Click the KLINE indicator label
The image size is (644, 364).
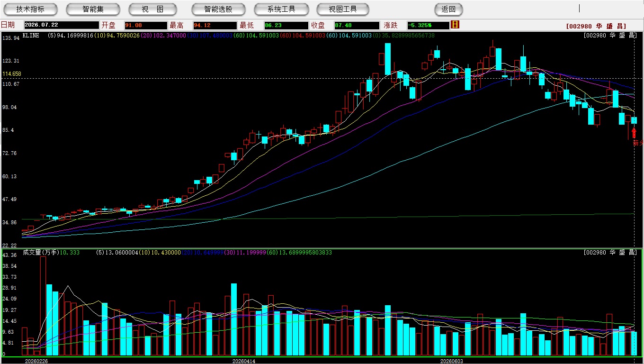31,35
